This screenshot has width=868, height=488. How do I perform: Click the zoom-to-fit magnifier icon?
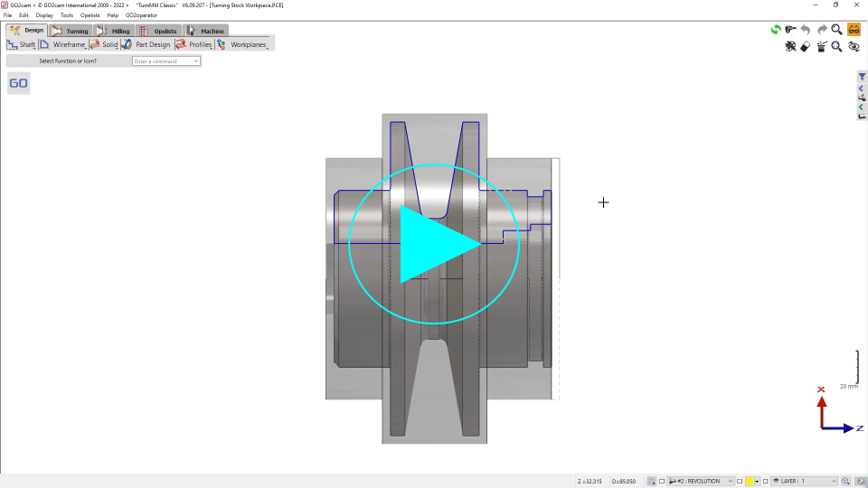click(x=837, y=46)
